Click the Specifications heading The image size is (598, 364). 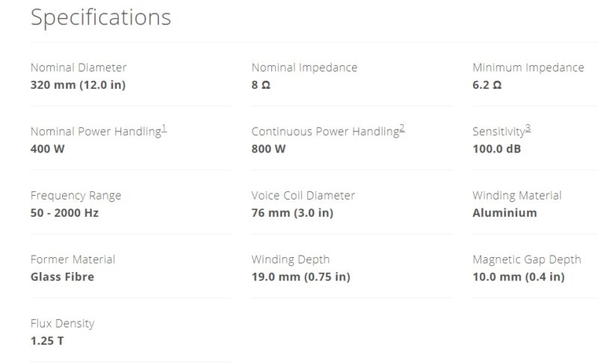(100, 17)
